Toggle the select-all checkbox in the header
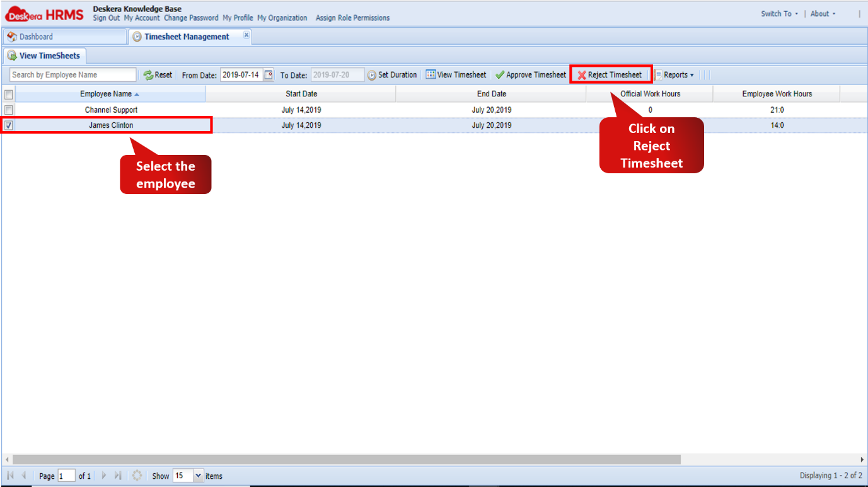This screenshot has height=487, width=868. click(9, 93)
